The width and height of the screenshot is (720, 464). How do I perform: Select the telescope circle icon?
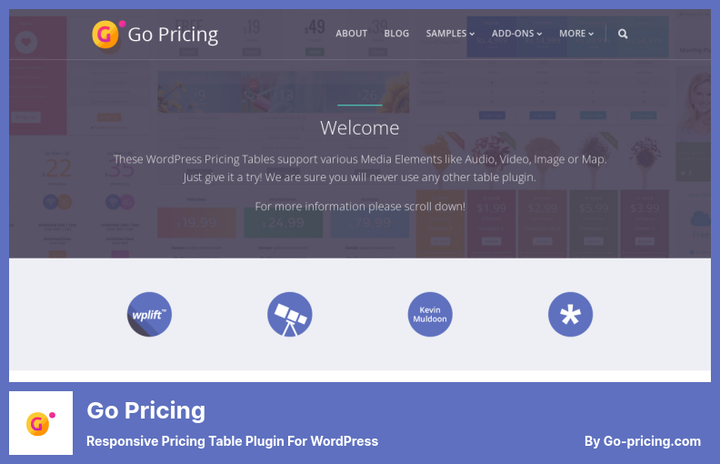(x=290, y=315)
